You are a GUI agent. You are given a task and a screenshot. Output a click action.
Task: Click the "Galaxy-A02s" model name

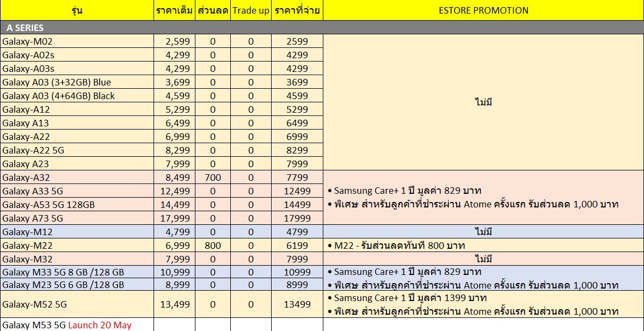point(28,55)
